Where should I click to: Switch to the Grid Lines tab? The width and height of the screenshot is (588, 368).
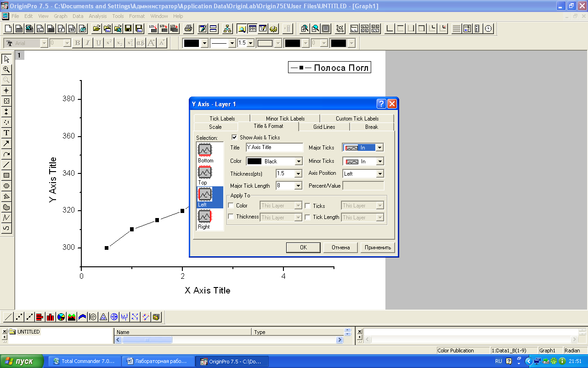[324, 127]
